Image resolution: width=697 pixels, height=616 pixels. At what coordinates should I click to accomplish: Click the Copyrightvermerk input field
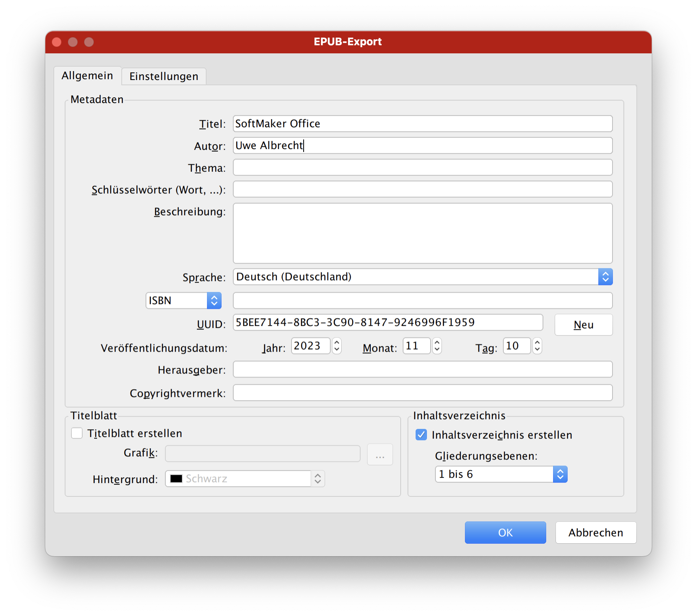pos(422,392)
